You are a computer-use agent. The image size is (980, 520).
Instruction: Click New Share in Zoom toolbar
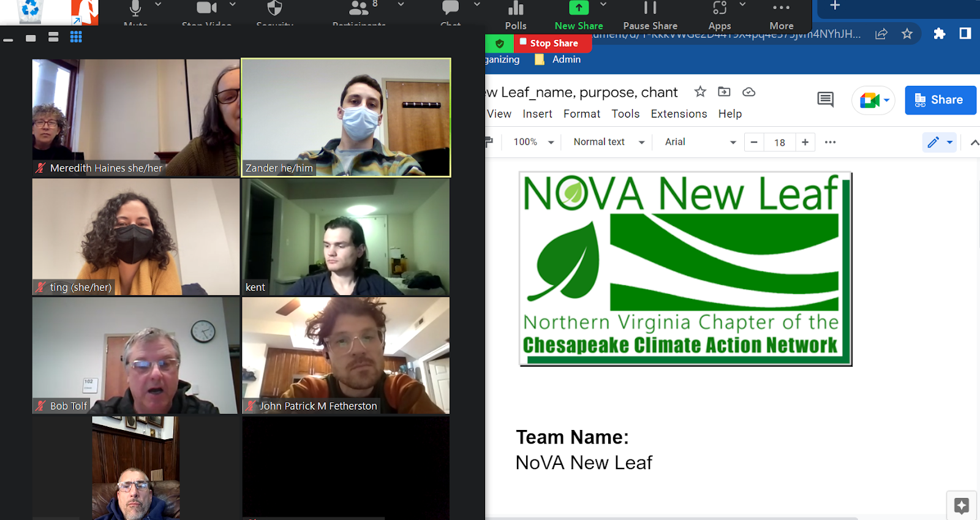tap(578, 15)
